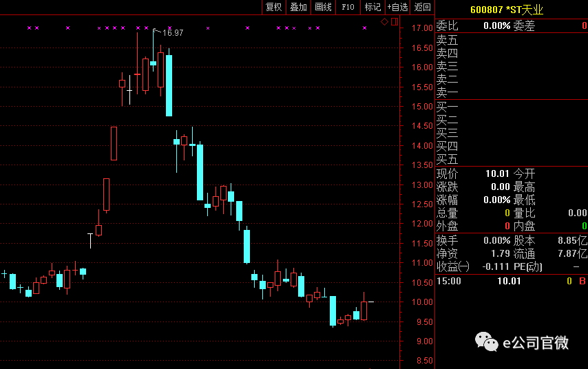Select the 画线 drawing tool
Image resolution: width=588 pixels, height=369 pixels.
[x=323, y=7]
